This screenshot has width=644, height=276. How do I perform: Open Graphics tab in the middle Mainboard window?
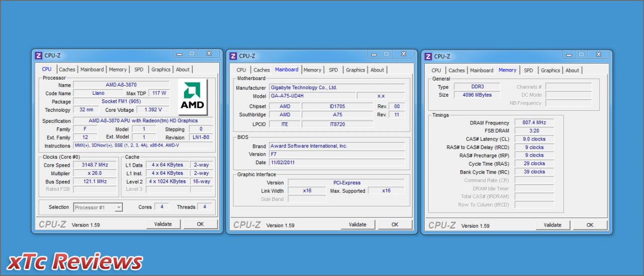[356, 70]
